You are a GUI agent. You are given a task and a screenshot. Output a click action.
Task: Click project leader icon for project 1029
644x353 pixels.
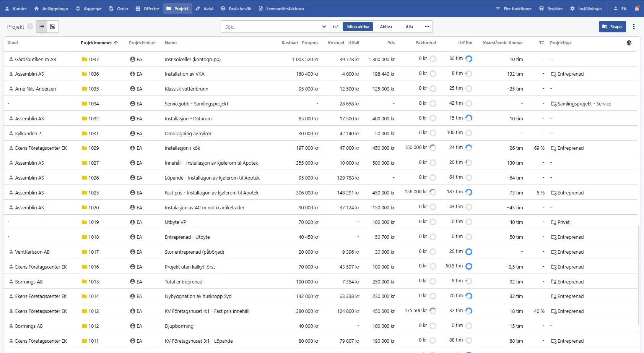133,148
